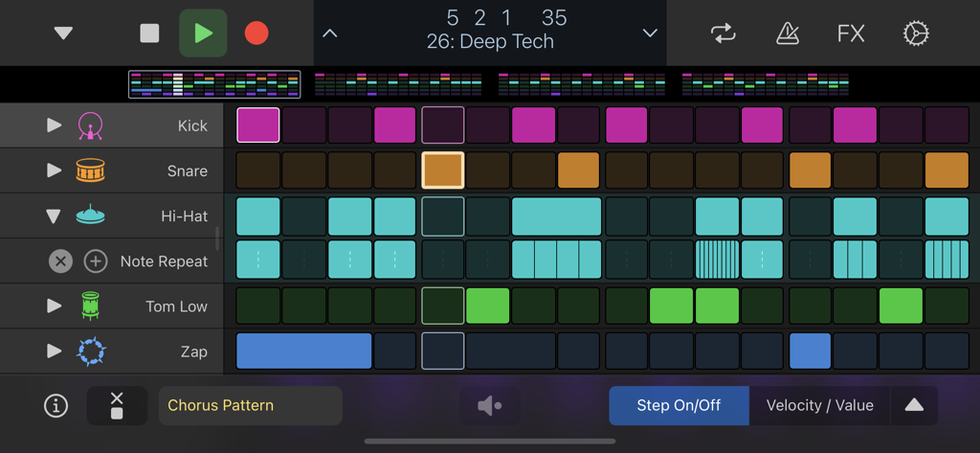The width and height of the screenshot is (980, 453).
Task: Tap the Snare drum icon
Action: pos(91,170)
